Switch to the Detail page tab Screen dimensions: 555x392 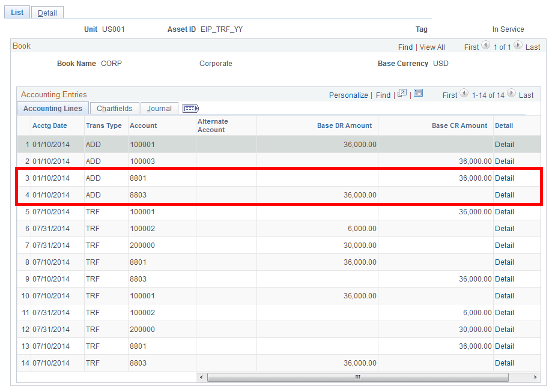click(47, 12)
